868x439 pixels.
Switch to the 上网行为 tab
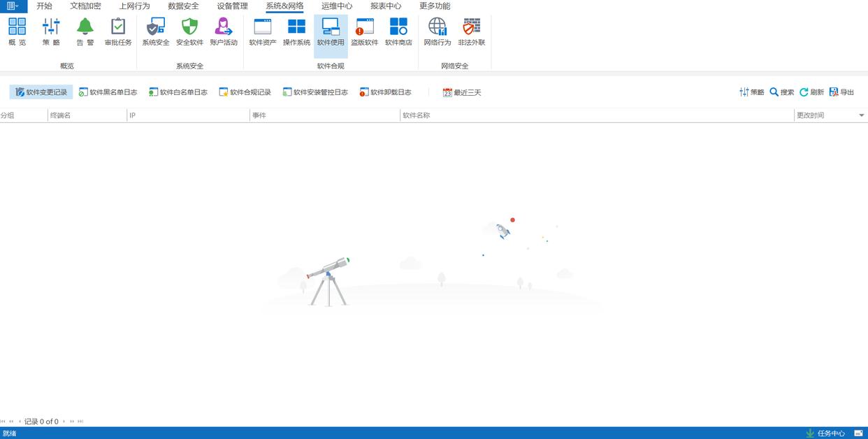(x=134, y=6)
